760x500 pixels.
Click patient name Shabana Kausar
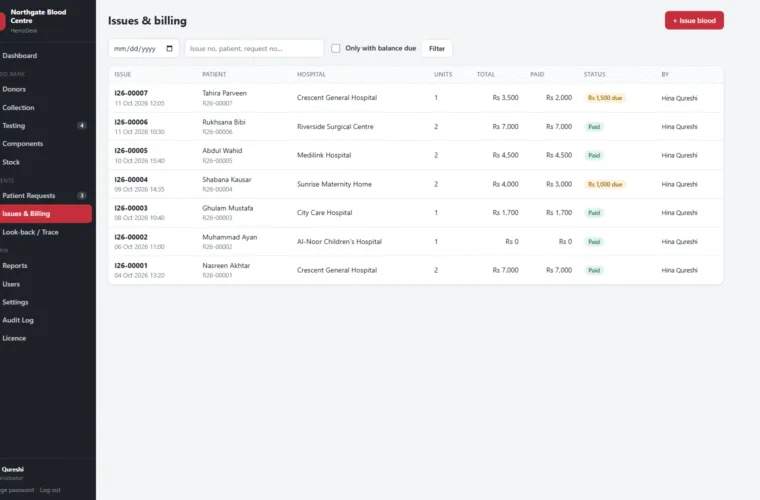[227, 179]
